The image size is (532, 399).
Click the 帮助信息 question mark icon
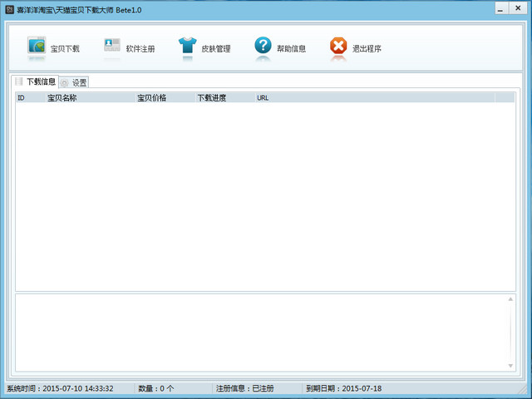[x=263, y=47]
